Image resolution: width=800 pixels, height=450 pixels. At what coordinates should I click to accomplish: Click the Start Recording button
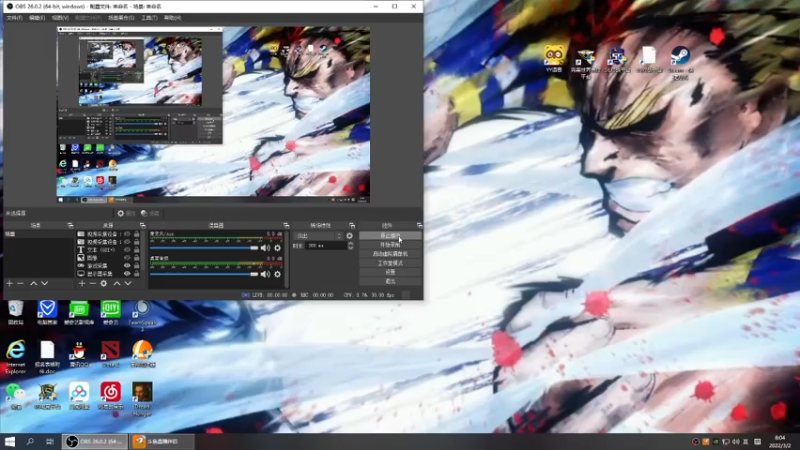(390, 245)
